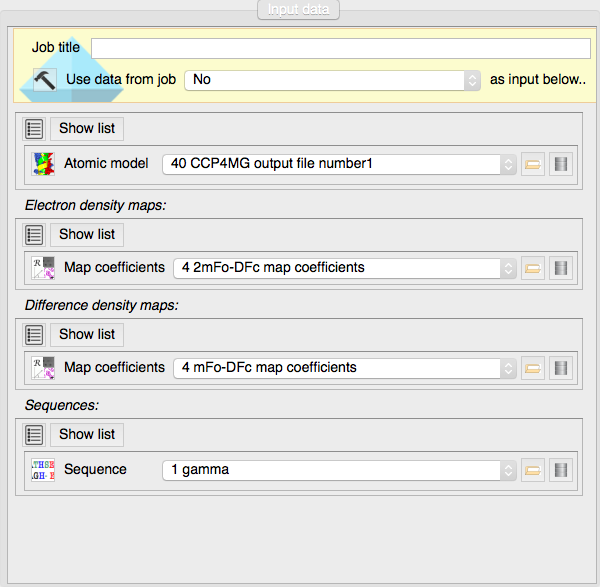Viewport: 600px width, 587px height.
Task: Click the database icon in the Sequence row
Action: (x=561, y=469)
